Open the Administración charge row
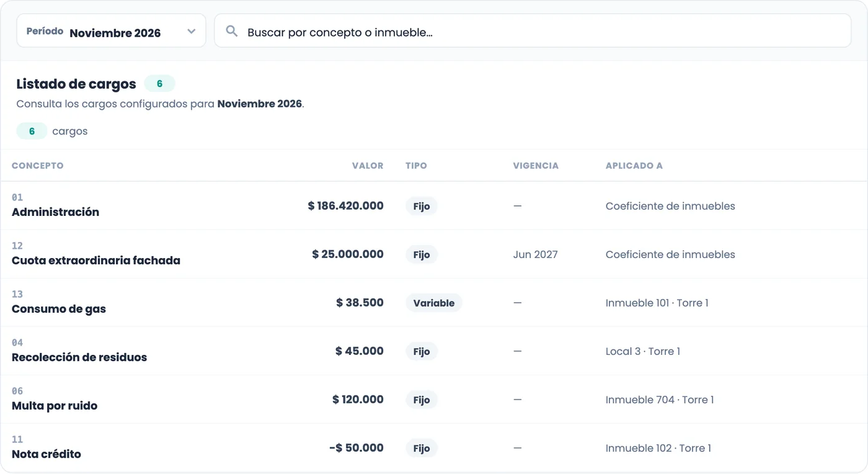 [x=434, y=206]
